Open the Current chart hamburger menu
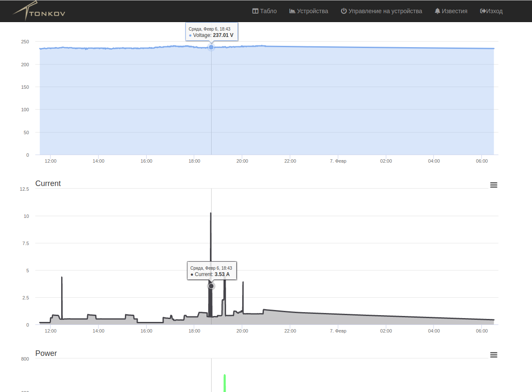Screen dimensions: 532x392 pyautogui.click(x=493, y=185)
